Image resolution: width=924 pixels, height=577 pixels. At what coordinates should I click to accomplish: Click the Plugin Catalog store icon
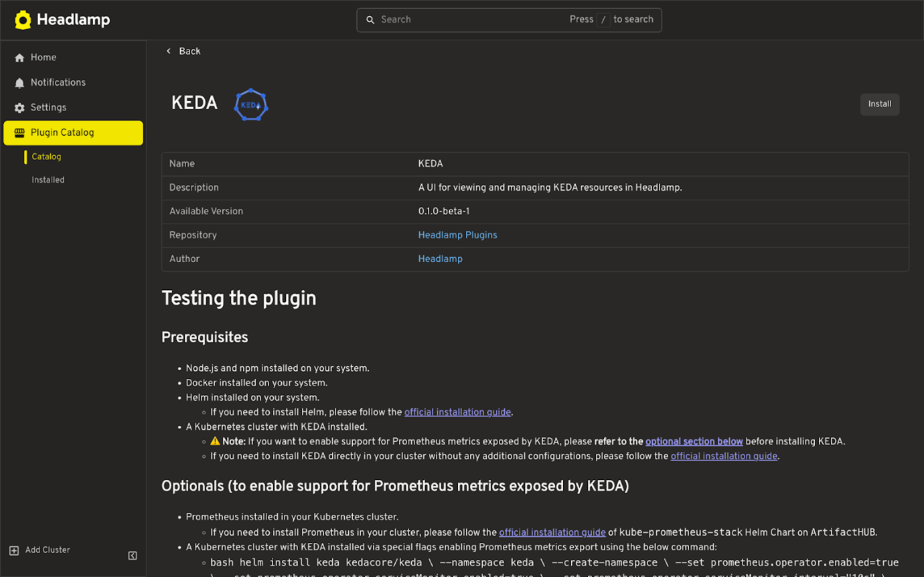[x=19, y=133]
